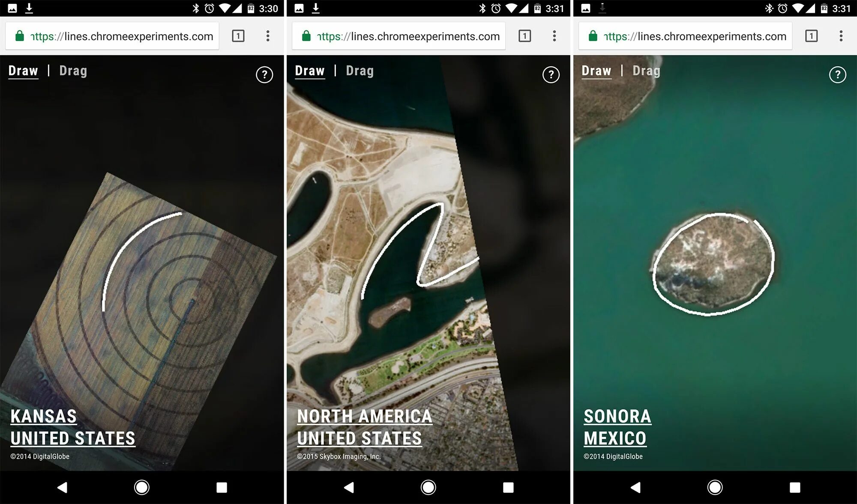Tap Android home button on middle phone
Screen dimensions: 857x504
pos(428,487)
